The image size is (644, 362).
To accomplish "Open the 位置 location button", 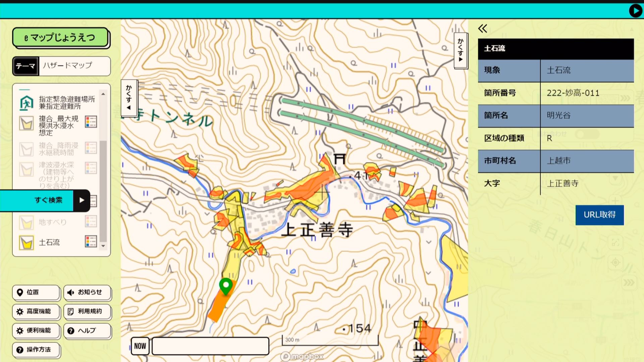I will tap(36, 292).
